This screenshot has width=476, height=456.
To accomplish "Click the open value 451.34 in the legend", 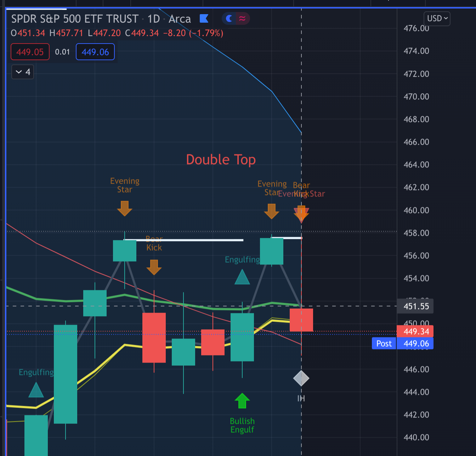I will click(x=32, y=33).
